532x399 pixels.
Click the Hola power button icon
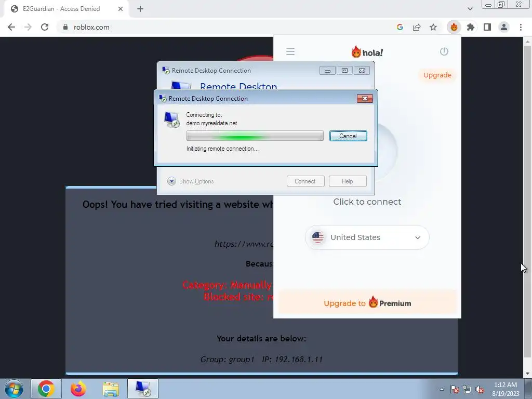[x=444, y=51]
